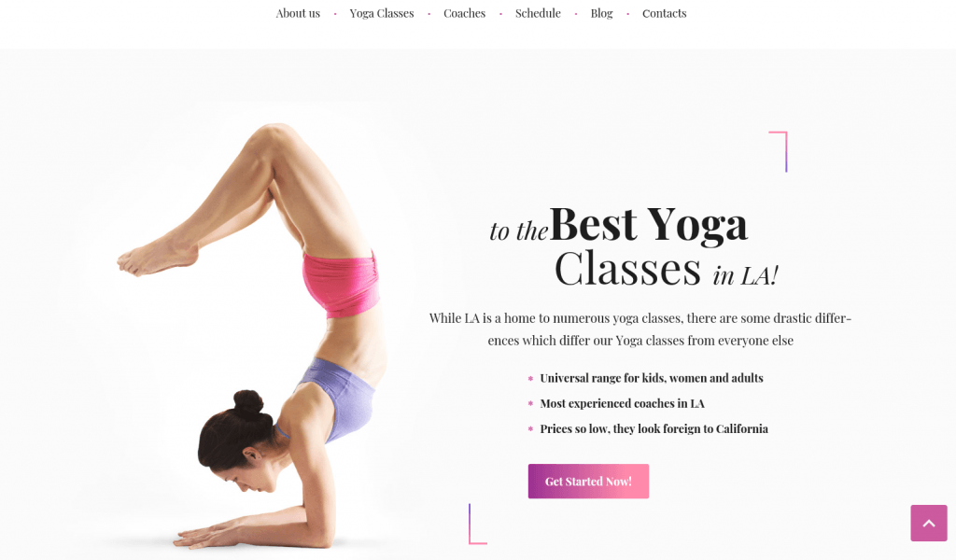Open the About us menu item
This screenshot has width=956, height=560.
point(298,13)
